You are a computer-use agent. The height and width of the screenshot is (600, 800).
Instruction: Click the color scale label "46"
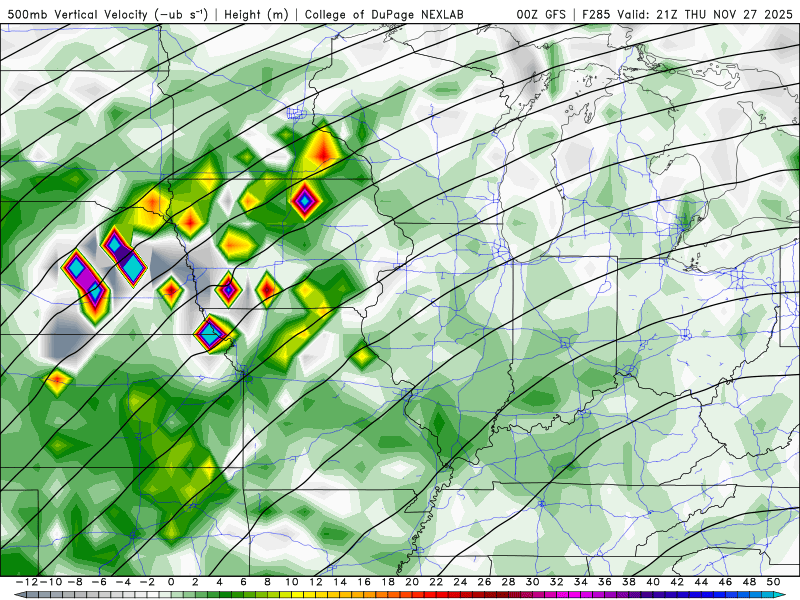coord(725,582)
